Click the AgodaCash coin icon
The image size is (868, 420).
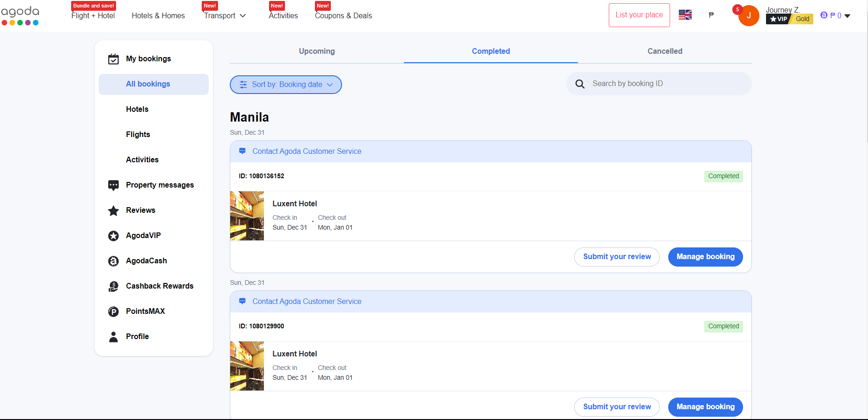click(x=113, y=261)
